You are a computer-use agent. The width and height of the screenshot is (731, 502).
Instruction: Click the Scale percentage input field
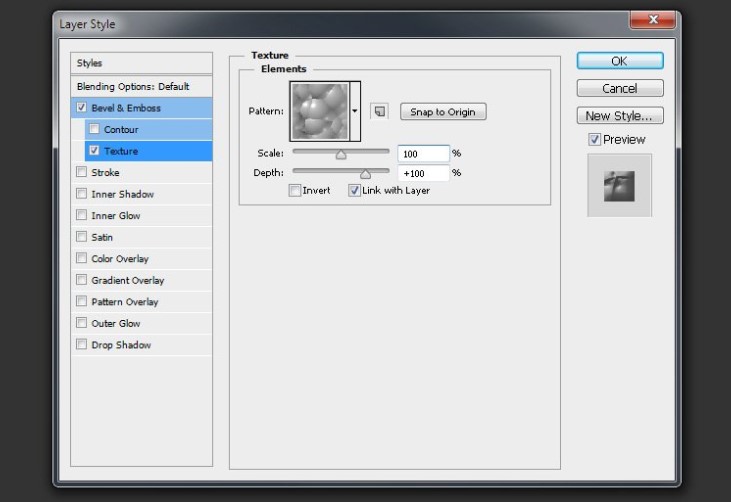pyautogui.click(x=423, y=154)
